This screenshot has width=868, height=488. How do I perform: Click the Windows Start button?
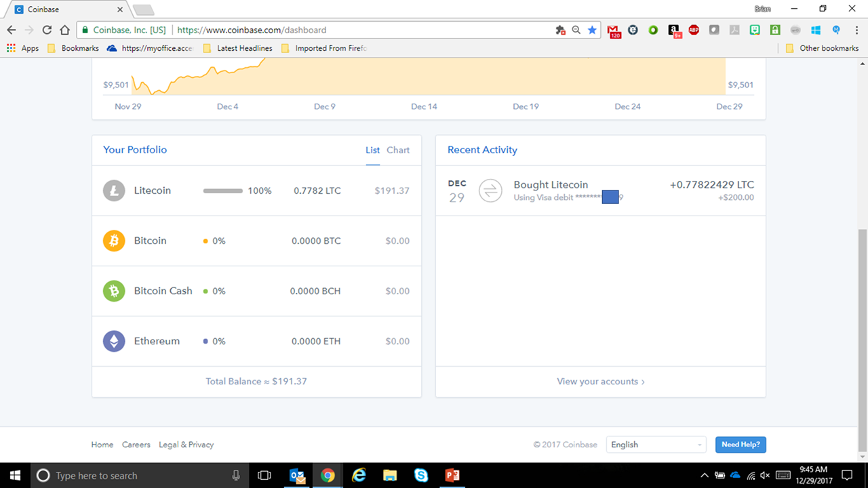[x=15, y=475]
